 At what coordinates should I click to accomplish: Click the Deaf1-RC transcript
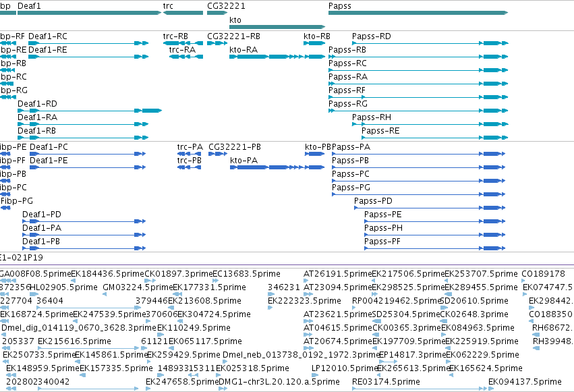tap(88, 43)
